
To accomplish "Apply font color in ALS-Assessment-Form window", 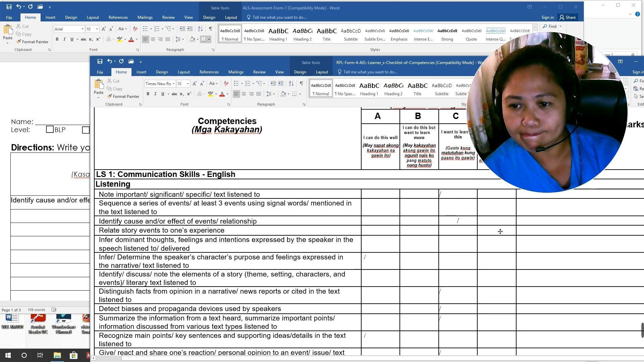I will tap(131, 39).
